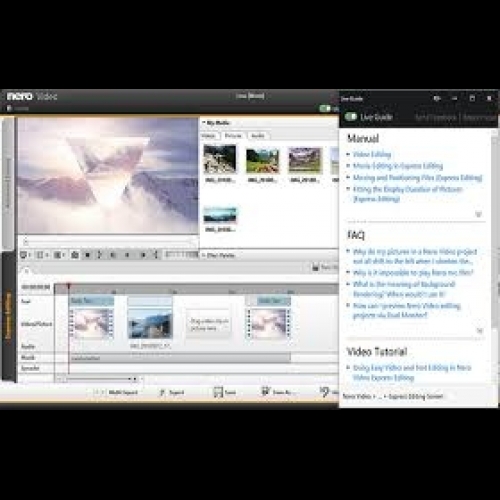This screenshot has height=500, width=500.
Task: Open the Video Tutorial link on easy editing
Action: (412, 372)
